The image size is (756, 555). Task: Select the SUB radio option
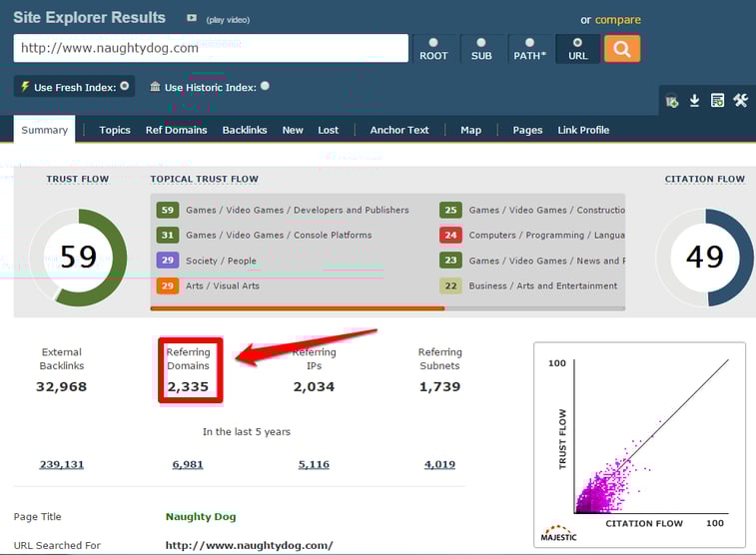point(481,42)
